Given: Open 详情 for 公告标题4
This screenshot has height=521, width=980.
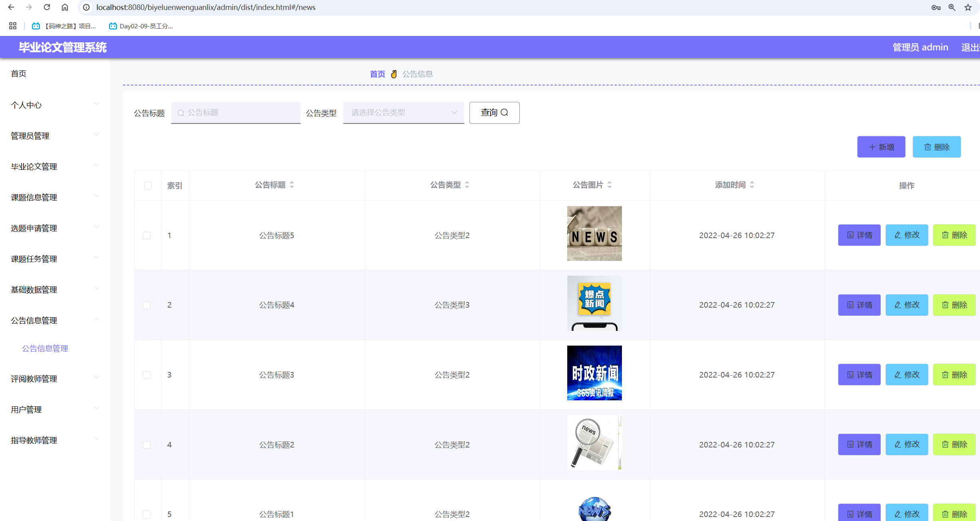Looking at the screenshot, I should tap(859, 305).
